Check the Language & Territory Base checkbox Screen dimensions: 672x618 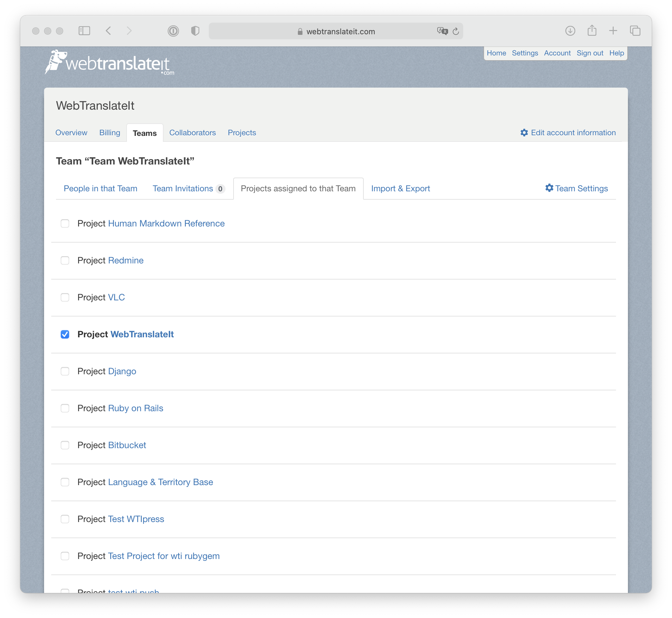tap(65, 482)
